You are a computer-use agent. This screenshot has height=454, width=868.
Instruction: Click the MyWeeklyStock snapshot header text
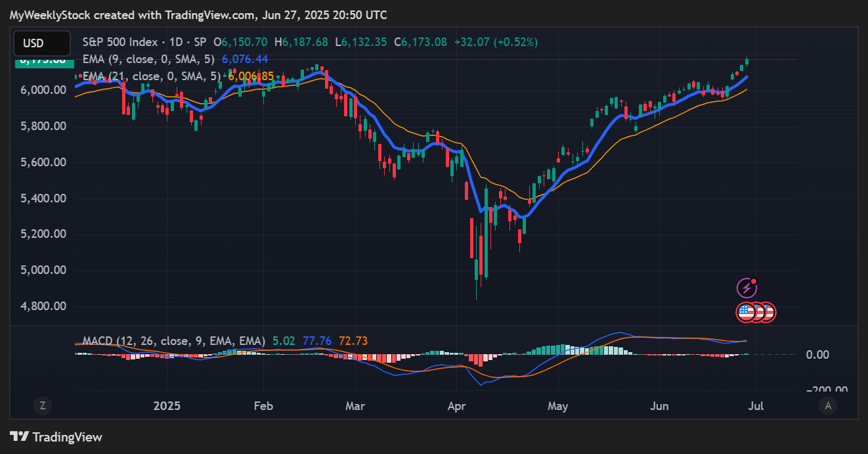198,14
